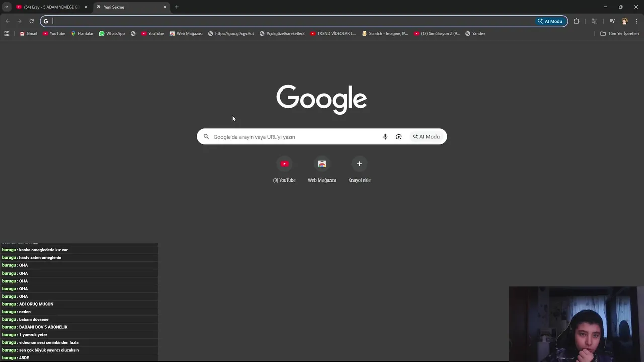Close the Yeni Sekme tab
Viewport: 644px width, 362px height.
point(165,7)
